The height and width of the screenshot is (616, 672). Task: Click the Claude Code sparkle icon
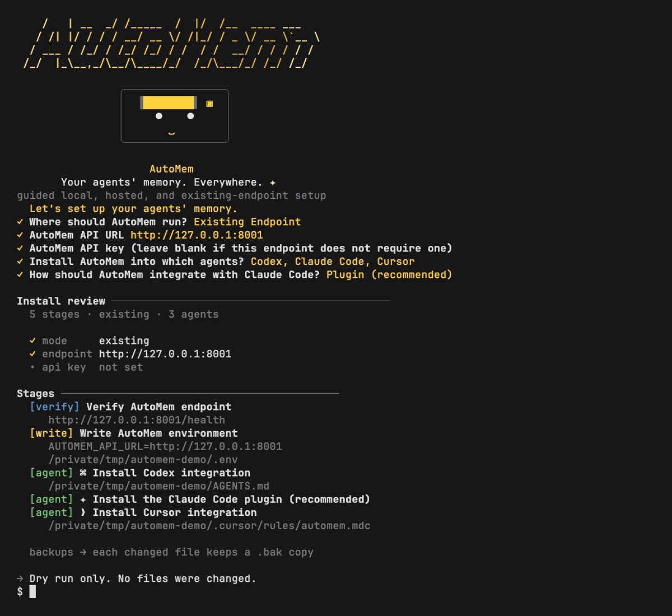pos(83,500)
